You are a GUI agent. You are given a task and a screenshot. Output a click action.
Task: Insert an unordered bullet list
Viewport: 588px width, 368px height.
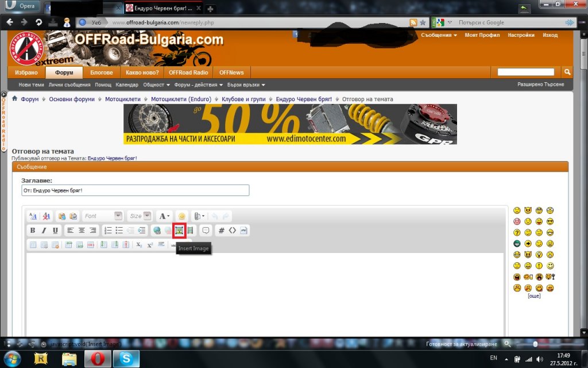coord(119,230)
